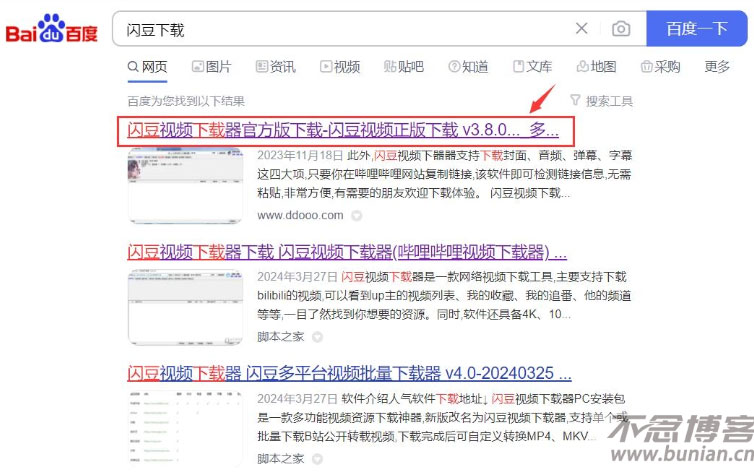Switch to the 地图 tab
754x474 pixels.
click(596, 66)
